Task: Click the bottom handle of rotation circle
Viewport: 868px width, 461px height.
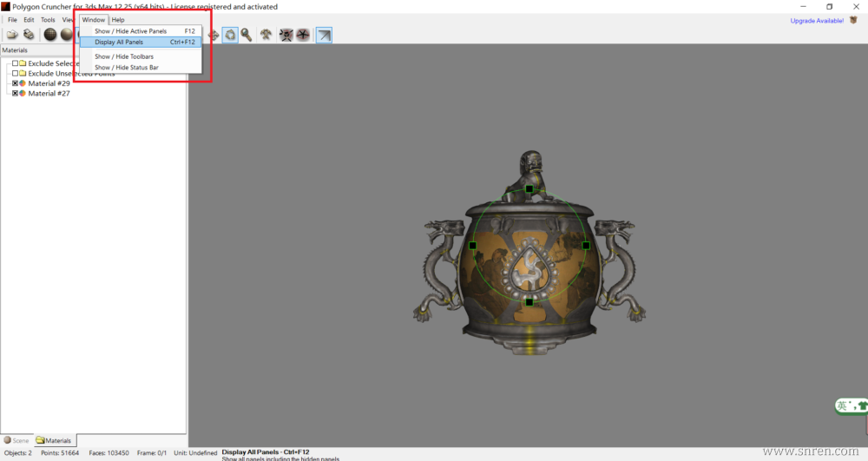Action: coord(529,302)
